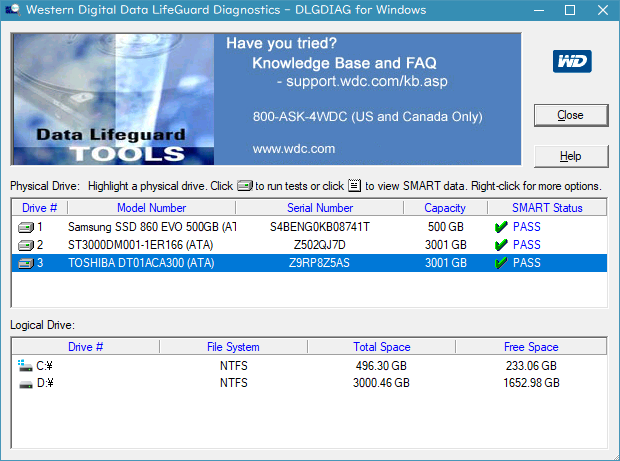Click File System column header
620x461 pixels.
233,347
